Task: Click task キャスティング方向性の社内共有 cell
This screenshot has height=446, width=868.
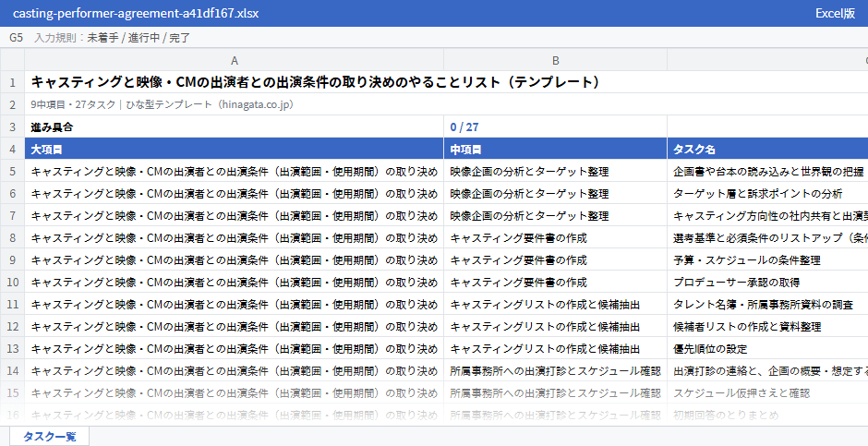Action: click(x=767, y=216)
